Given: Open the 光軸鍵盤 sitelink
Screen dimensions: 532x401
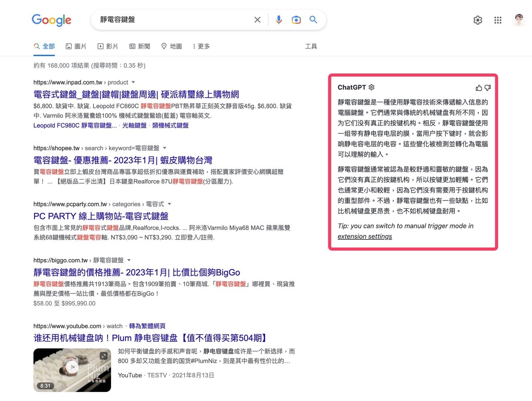Looking at the screenshot, I should 134,125.
